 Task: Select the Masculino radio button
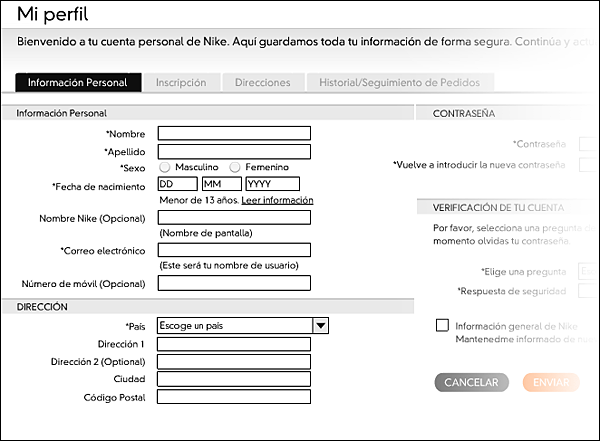(x=165, y=167)
